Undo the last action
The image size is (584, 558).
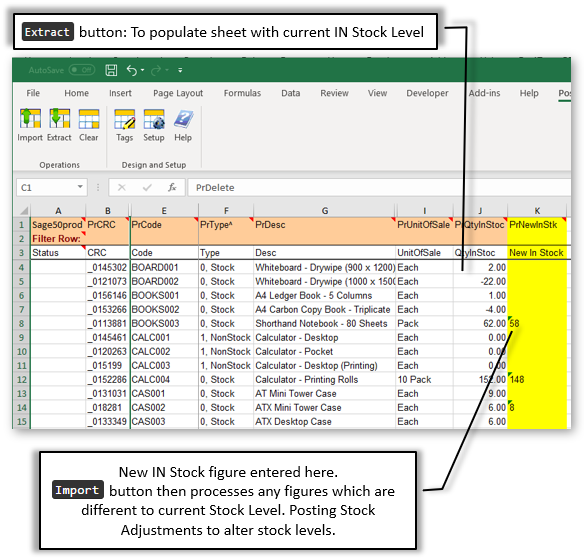(x=132, y=70)
